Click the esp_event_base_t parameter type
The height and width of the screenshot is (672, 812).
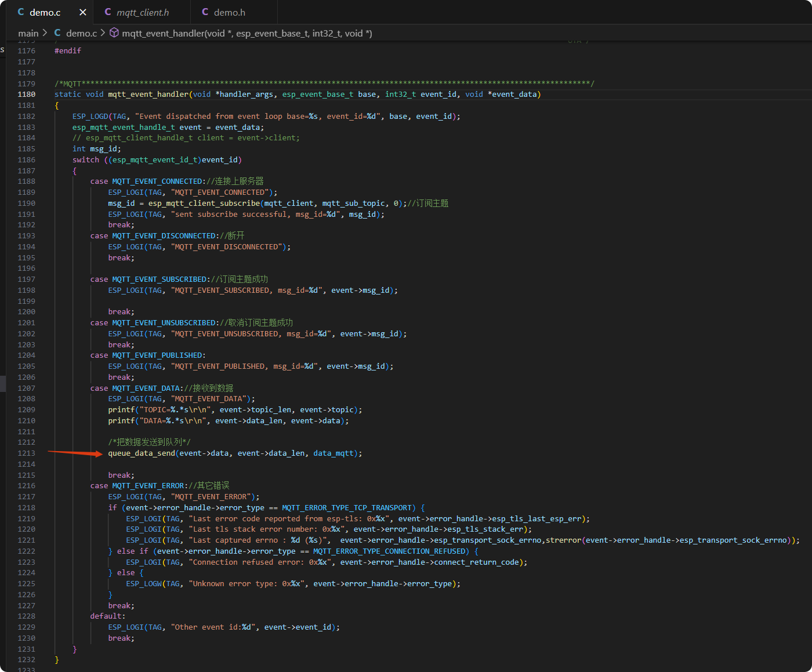click(318, 95)
